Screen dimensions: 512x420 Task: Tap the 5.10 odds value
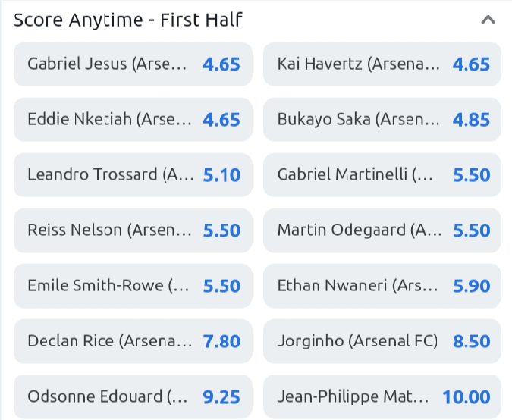point(221,175)
